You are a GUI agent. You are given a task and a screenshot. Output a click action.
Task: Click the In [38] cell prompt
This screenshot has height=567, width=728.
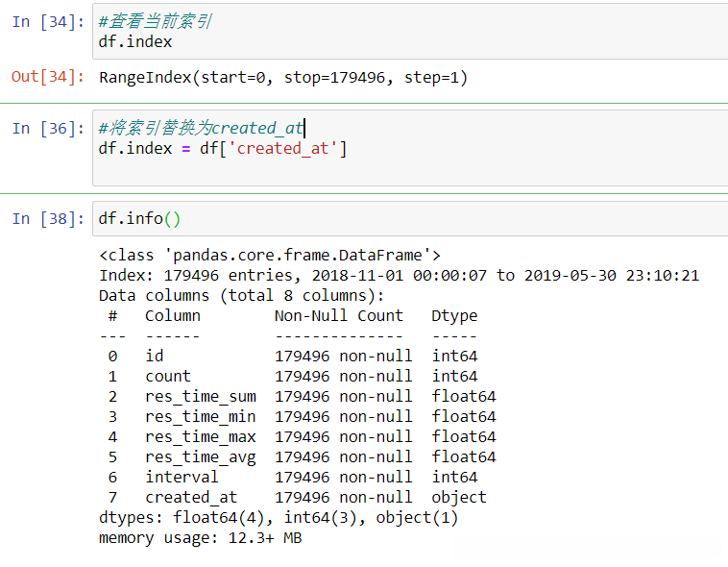43,219
